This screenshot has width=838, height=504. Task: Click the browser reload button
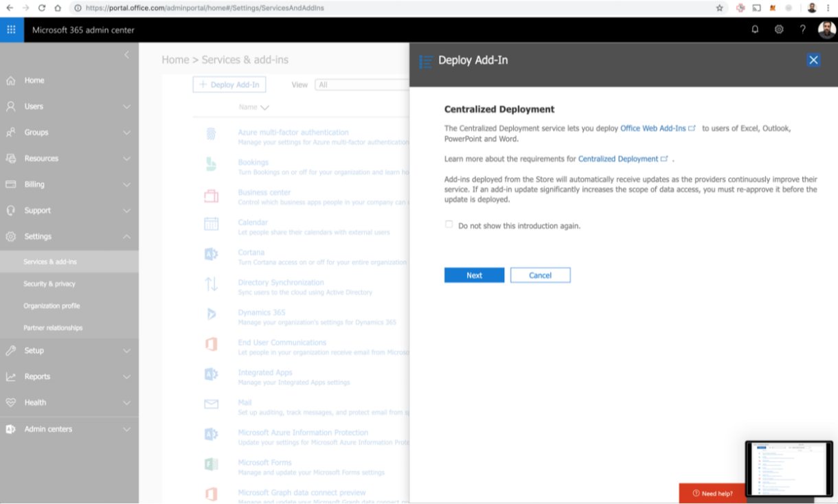42,8
